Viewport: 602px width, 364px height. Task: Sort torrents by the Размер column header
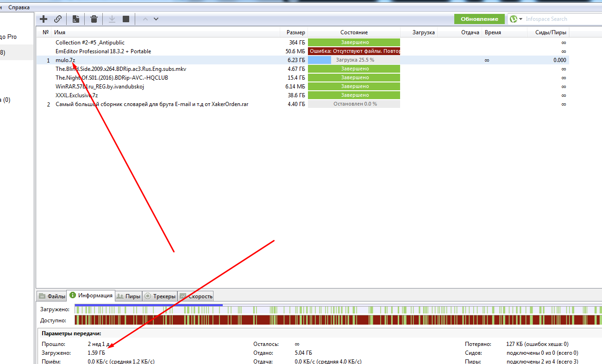(295, 32)
